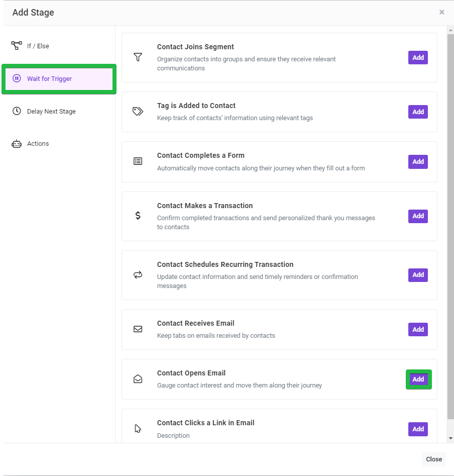
Task: Click the Actions robot icon
Action: click(x=17, y=144)
